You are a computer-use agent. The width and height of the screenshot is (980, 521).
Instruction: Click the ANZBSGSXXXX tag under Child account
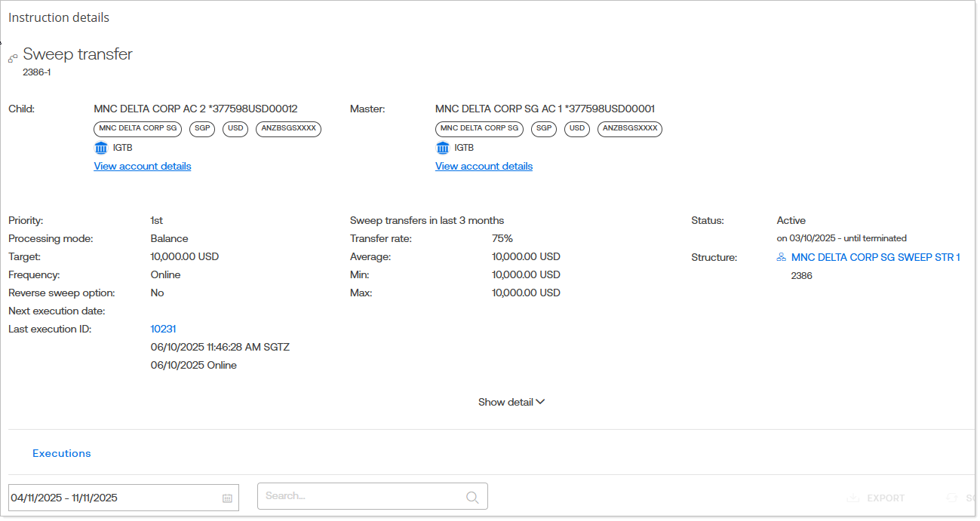[x=288, y=129]
